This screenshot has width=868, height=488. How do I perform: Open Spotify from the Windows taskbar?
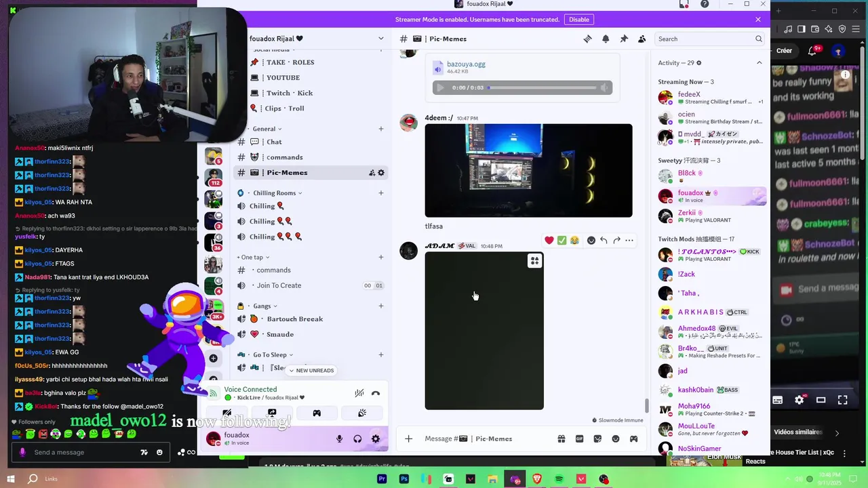click(x=559, y=479)
